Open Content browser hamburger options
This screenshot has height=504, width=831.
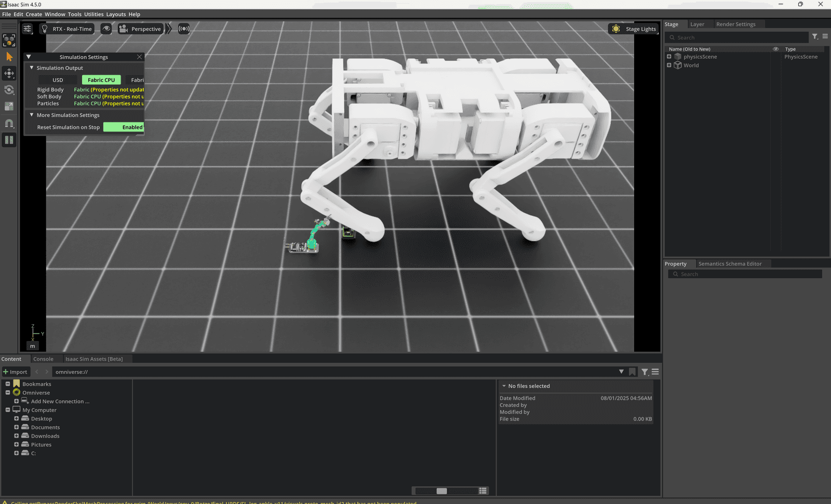[x=655, y=372]
